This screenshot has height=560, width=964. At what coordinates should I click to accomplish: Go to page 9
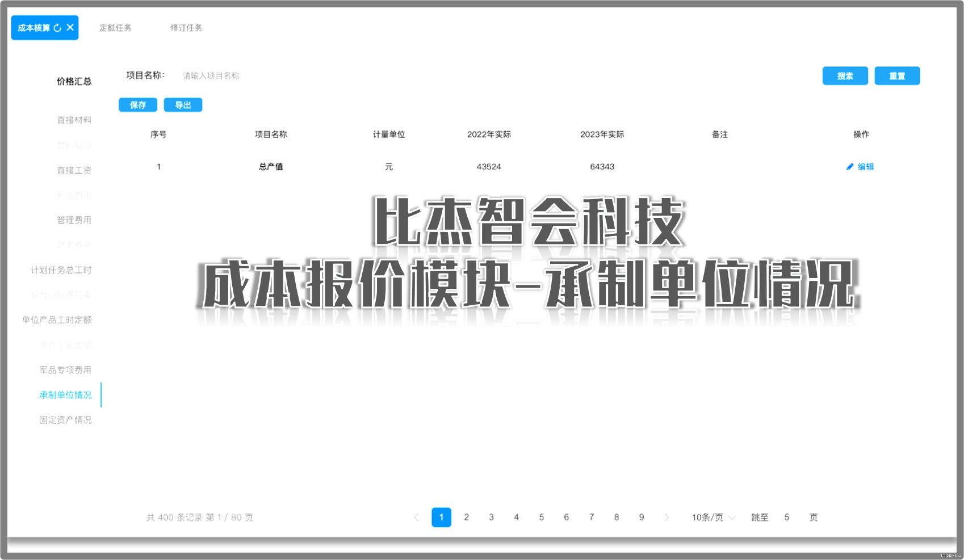tap(642, 517)
